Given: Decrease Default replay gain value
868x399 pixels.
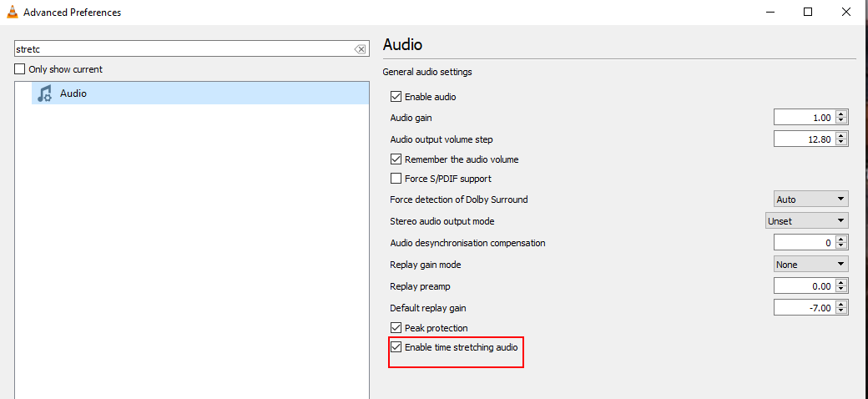Looking at the screenshot, I should 841,311.
